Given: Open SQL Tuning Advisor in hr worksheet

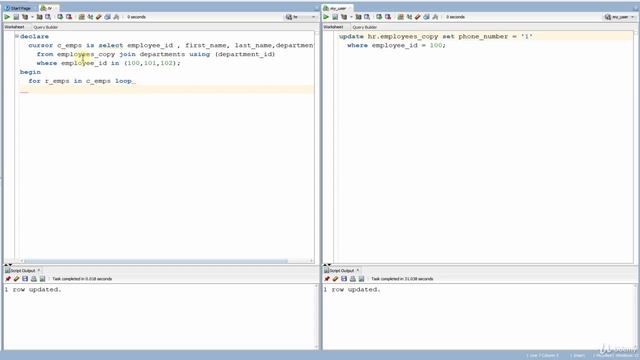Looking at the screenshot, I should [x=48, y=17].
